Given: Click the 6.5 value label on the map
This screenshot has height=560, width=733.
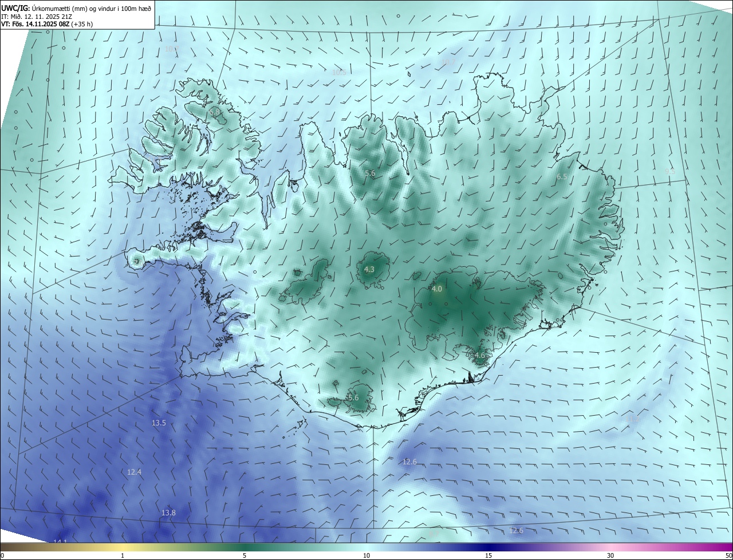Looking at the screenshot, I should click(562, 177).
